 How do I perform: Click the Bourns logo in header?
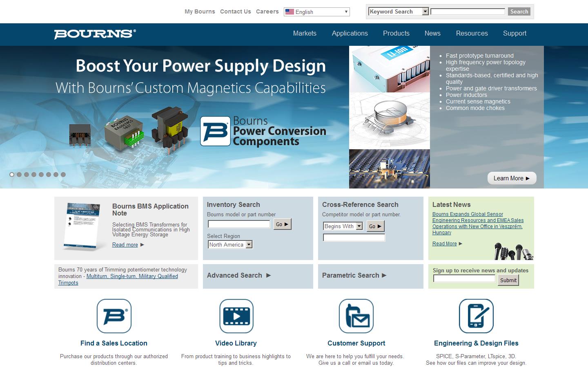pos(95,34)
